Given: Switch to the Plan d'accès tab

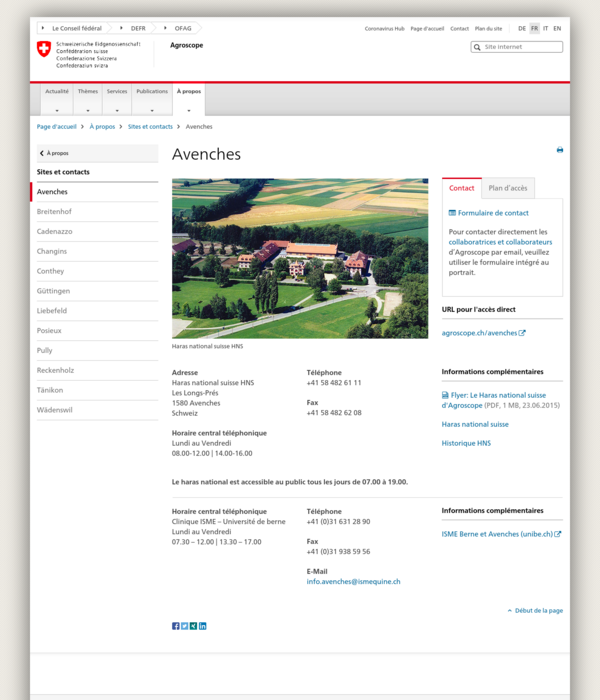Looking at the screenshot, I should (x=508, y=188).
